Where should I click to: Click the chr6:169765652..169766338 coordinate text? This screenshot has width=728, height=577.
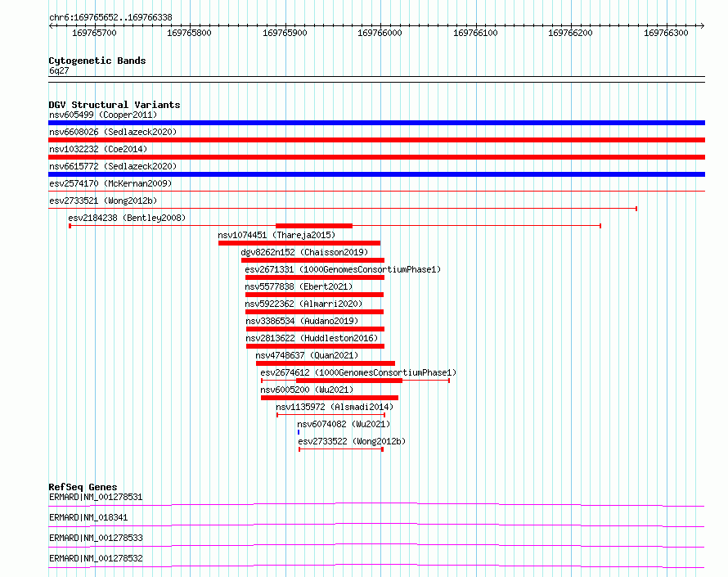[110, 18]
